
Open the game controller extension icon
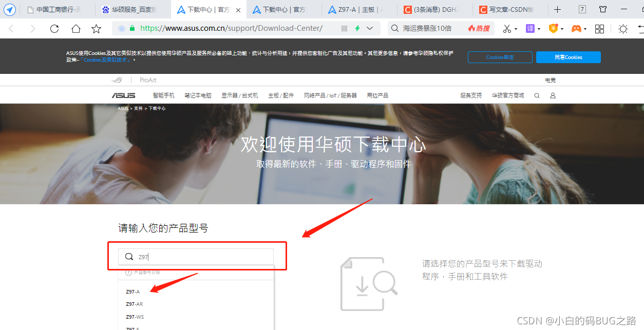tap(576, 29)
